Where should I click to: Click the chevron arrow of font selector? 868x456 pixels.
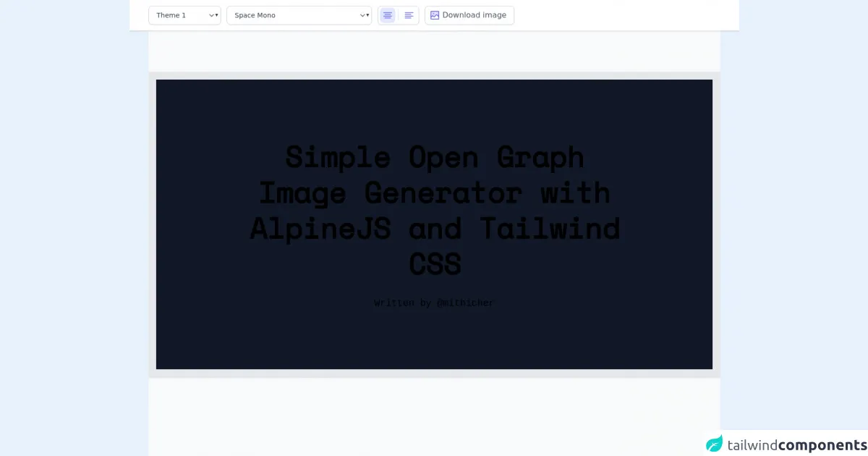coord(364,15)
